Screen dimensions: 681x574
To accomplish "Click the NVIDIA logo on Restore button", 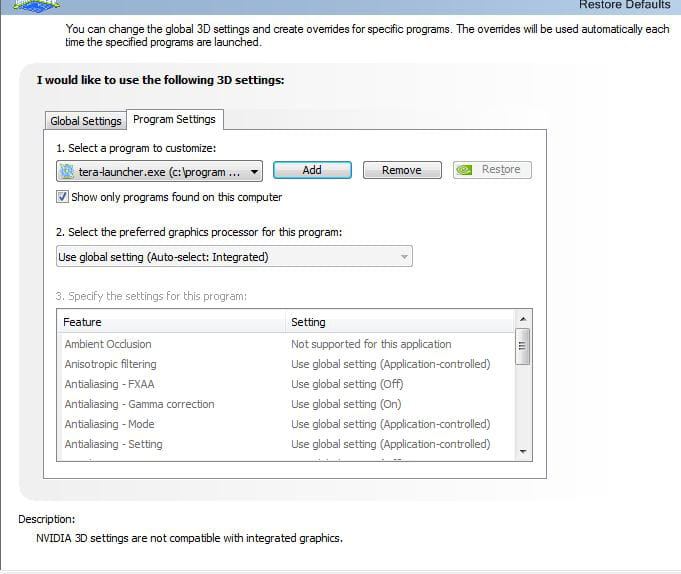I will [464, 170].
